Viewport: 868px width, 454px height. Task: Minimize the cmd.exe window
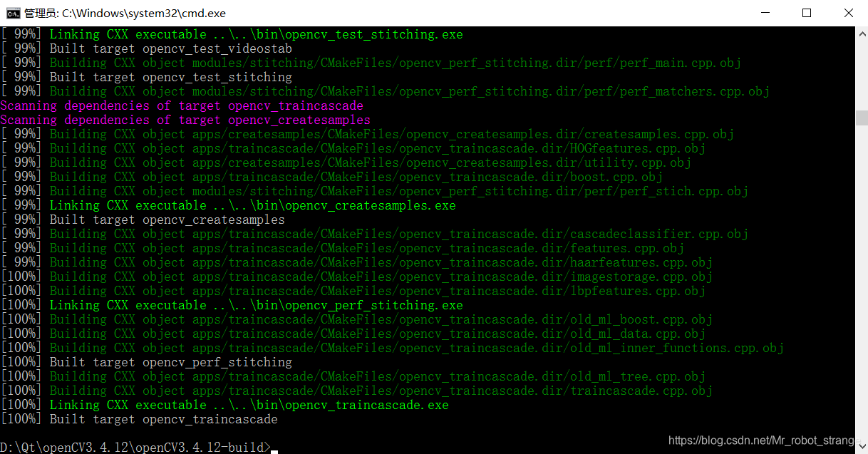(765, 13)
